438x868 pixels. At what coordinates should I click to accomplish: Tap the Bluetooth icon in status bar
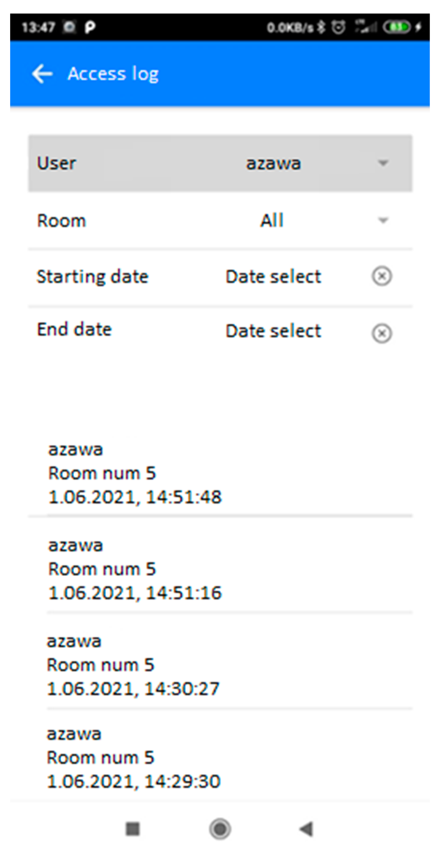321,27
